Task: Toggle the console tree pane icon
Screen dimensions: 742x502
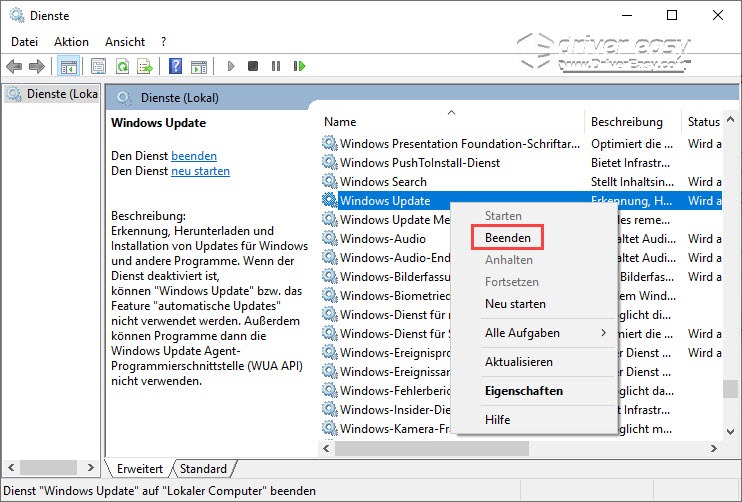Action: [x=68, y=66]
